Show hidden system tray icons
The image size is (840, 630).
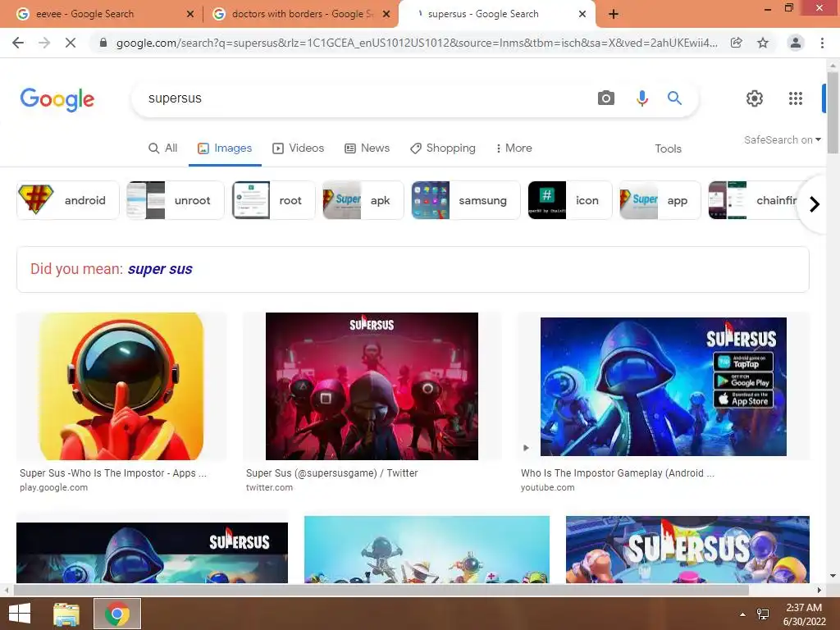click(x=742, y=614)
